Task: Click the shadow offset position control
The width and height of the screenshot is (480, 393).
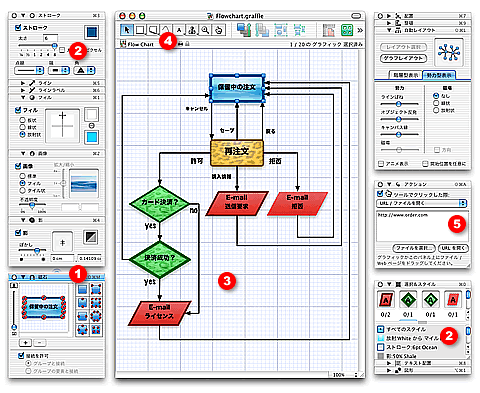Action: 62,242
